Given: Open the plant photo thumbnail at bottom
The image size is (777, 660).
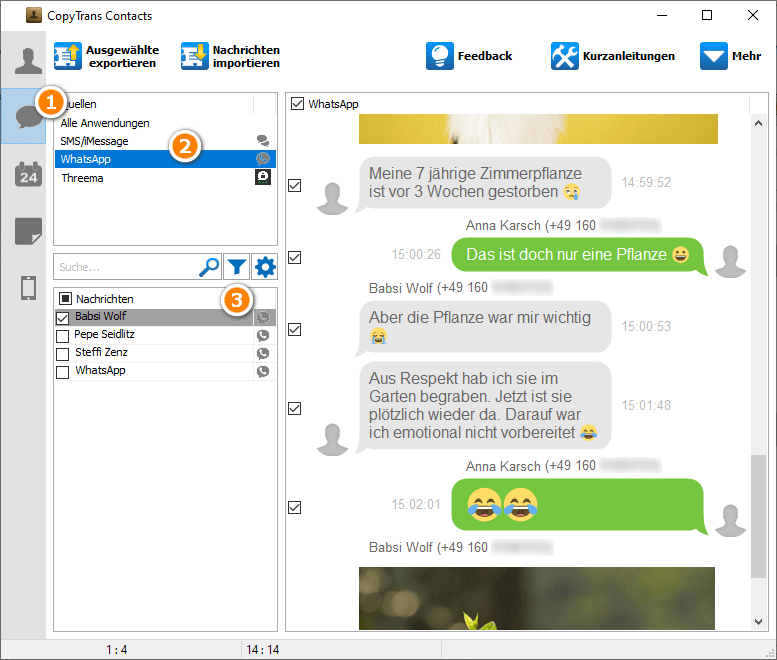Looking at the screenshot, I should [537, 599].
